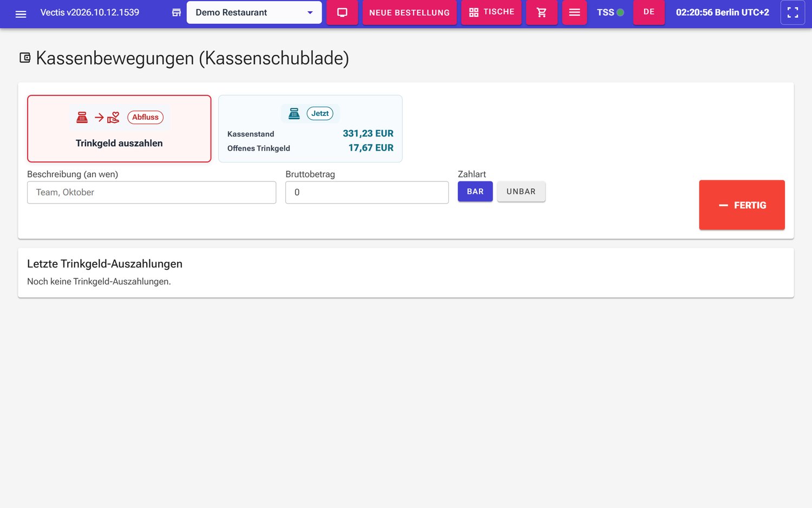812x508 pixels.
Task: Open the customer display monitor icon
Action: (x=342, y=12)
